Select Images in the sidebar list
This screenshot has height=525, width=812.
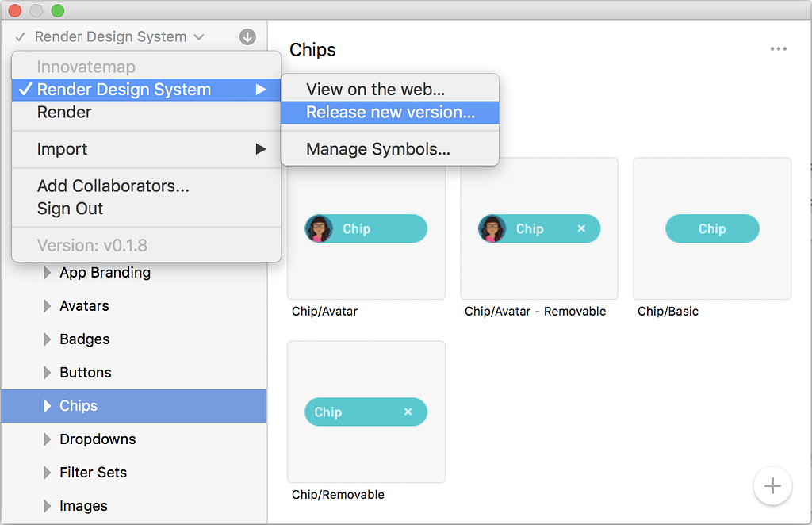point(133,506)
